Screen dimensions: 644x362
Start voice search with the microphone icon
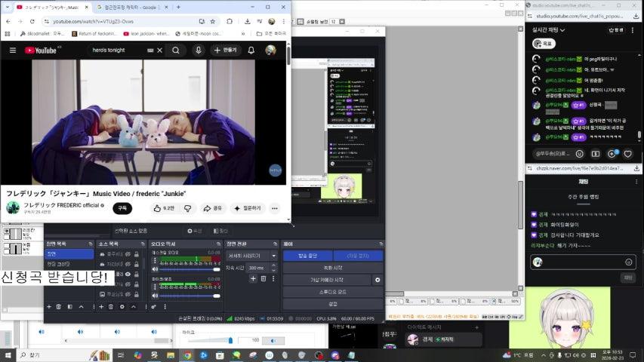tap(199, 51)
